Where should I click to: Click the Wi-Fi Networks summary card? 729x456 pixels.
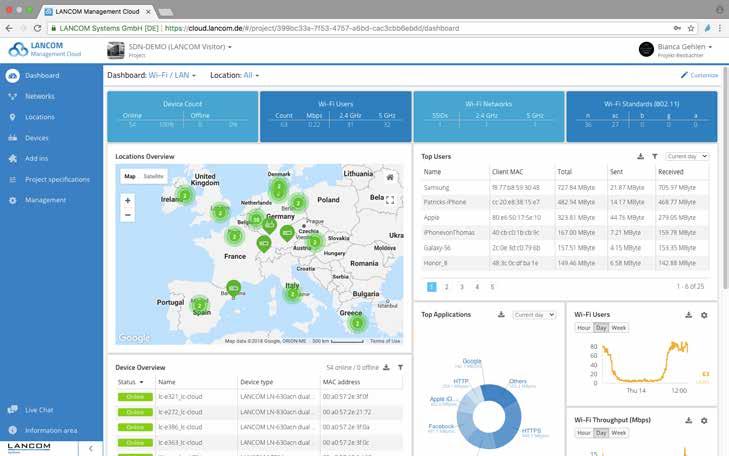[x=489, y=117]
